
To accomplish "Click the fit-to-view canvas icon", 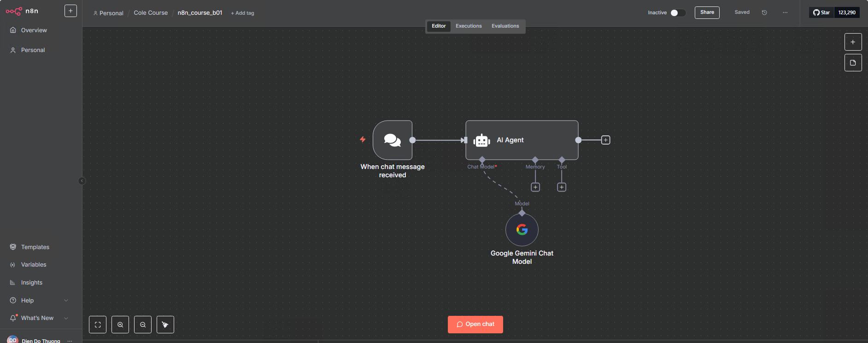I will 98,325.
